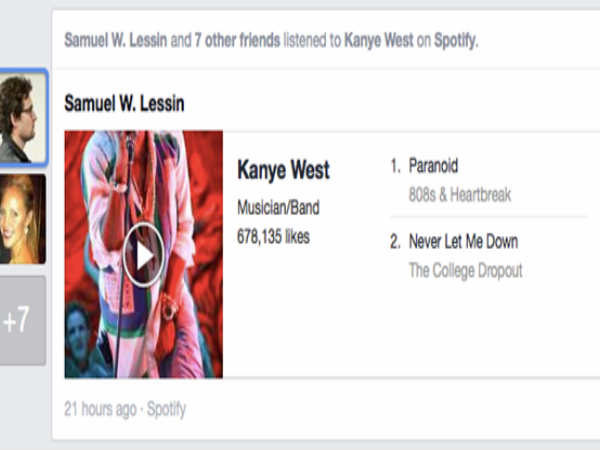Open the Kanye West page title

(x=283, y=169)
